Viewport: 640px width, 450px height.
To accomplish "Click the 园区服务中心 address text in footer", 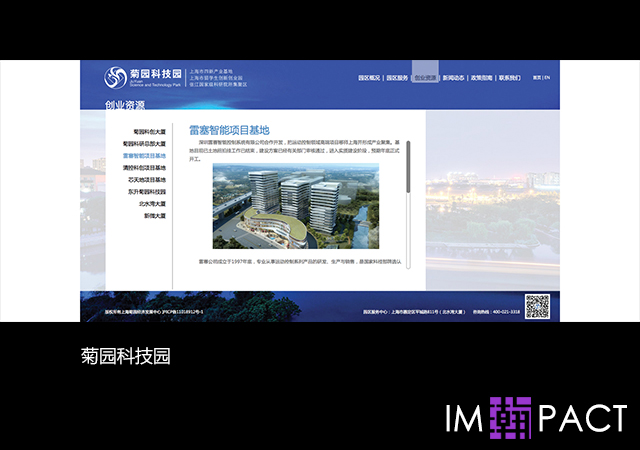I will coord(414,312).
